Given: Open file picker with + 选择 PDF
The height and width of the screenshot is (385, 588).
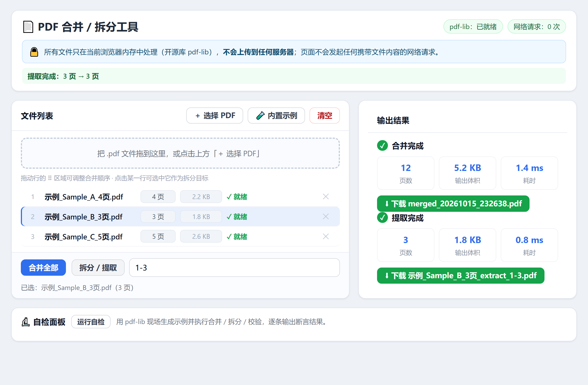Looking at the screenshot, I should 214,115.
